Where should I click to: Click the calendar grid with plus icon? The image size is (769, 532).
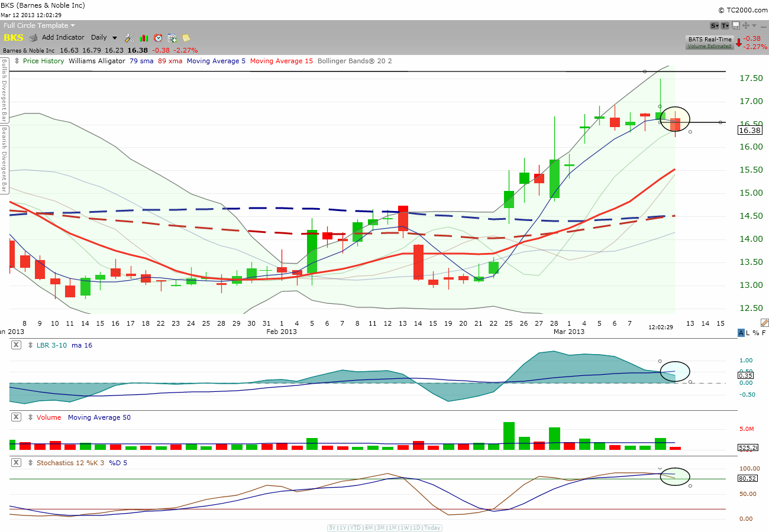[172, 38]
